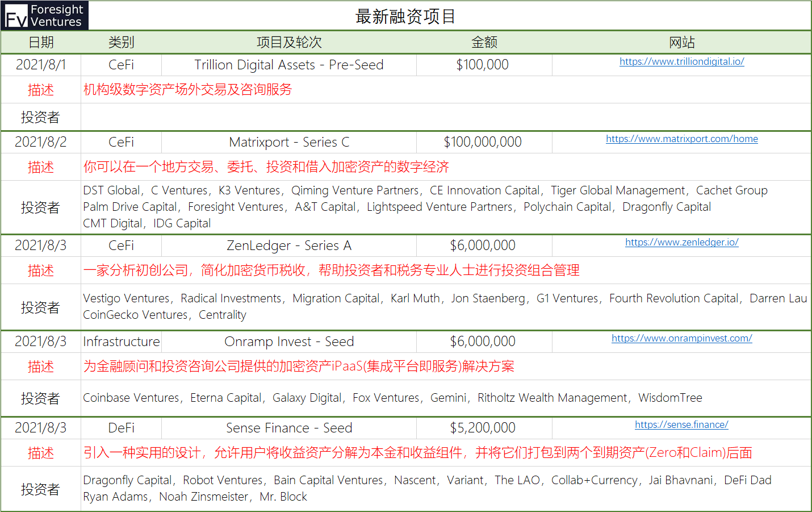Screen dimensions: 812x512
Task: Select the 最新融资项目 title cell
Action: point(405,16)
